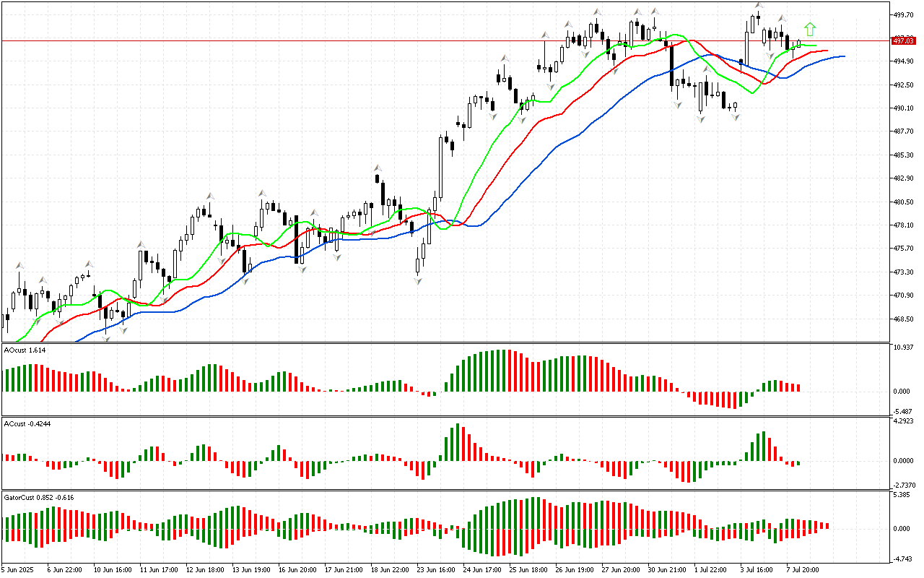Click the green up arrow signal

pos(810,29)
